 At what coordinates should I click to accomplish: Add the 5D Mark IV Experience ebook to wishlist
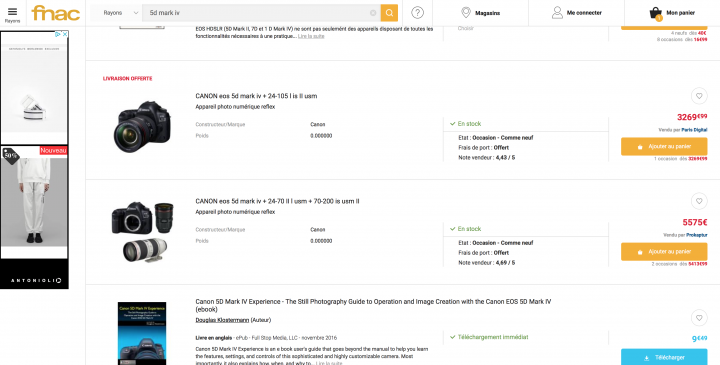coord(699,317)
